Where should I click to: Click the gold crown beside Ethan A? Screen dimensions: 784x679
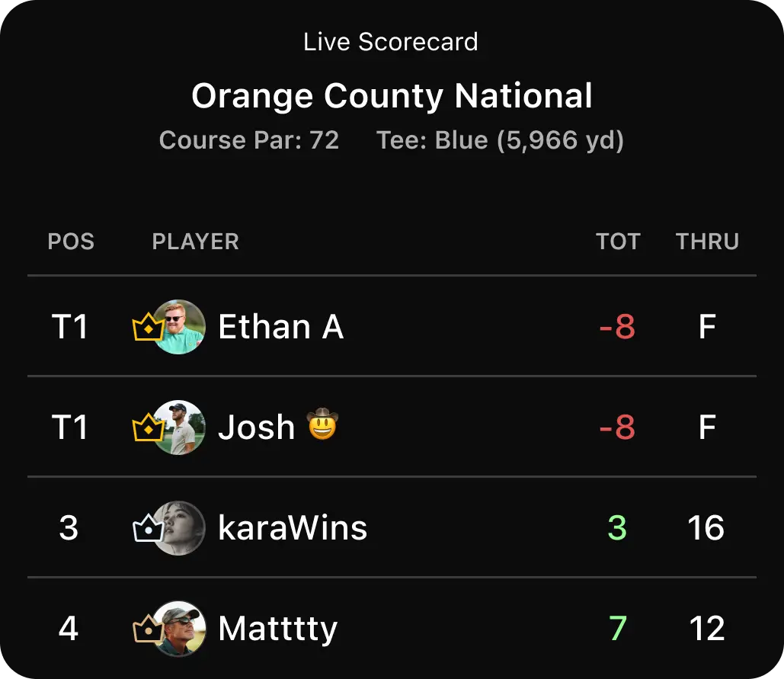coord(148,326)
